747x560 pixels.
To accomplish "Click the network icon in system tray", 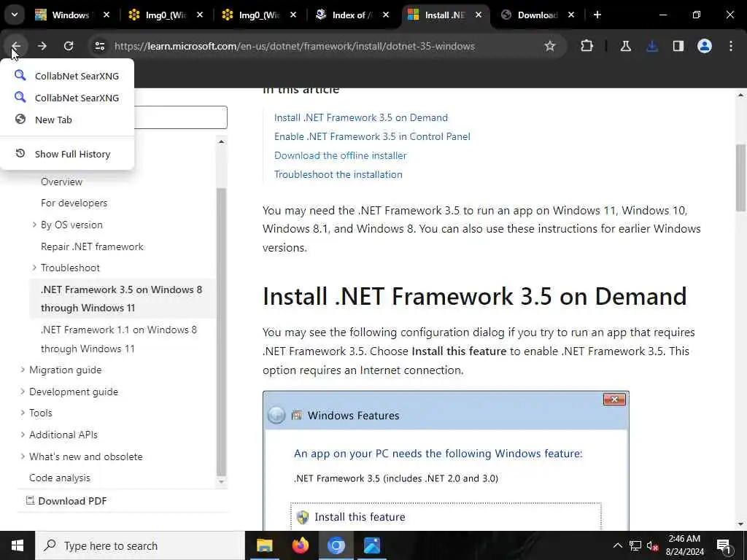I will click(x=635, y=545).
